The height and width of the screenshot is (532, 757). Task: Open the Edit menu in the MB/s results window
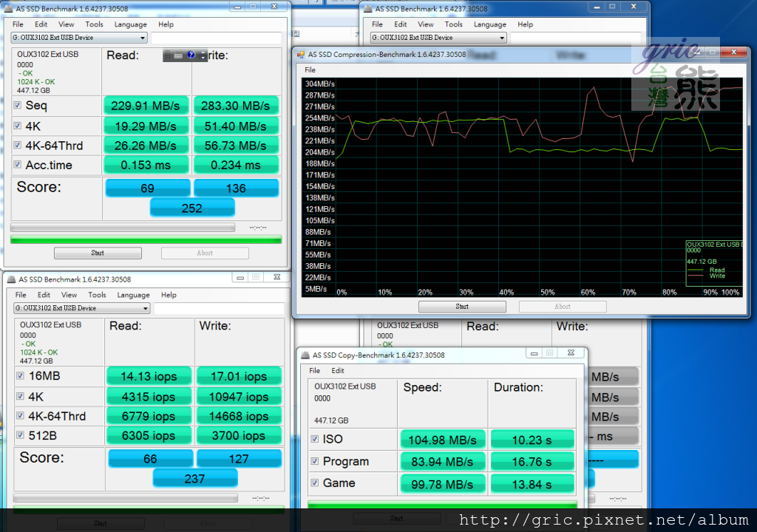[41, 24]
